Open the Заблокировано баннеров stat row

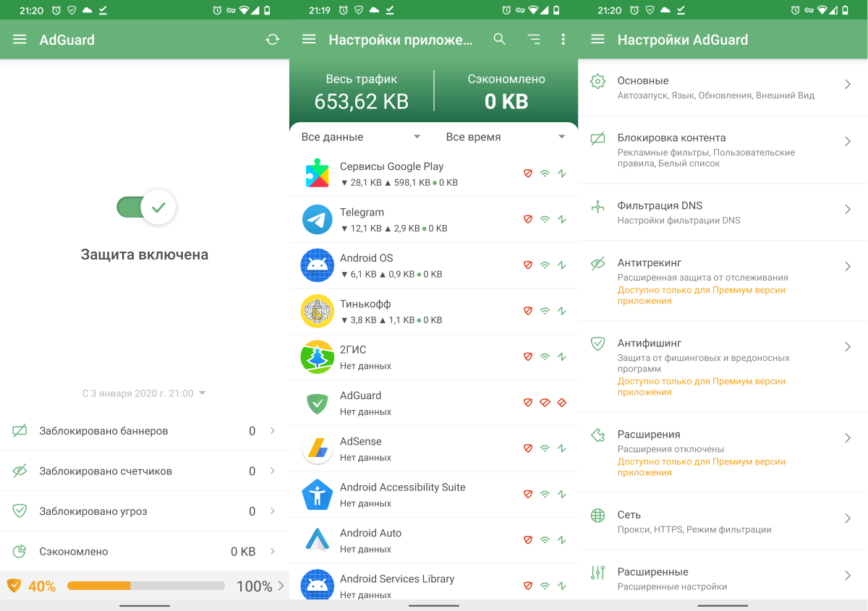[x=145, y=431]
